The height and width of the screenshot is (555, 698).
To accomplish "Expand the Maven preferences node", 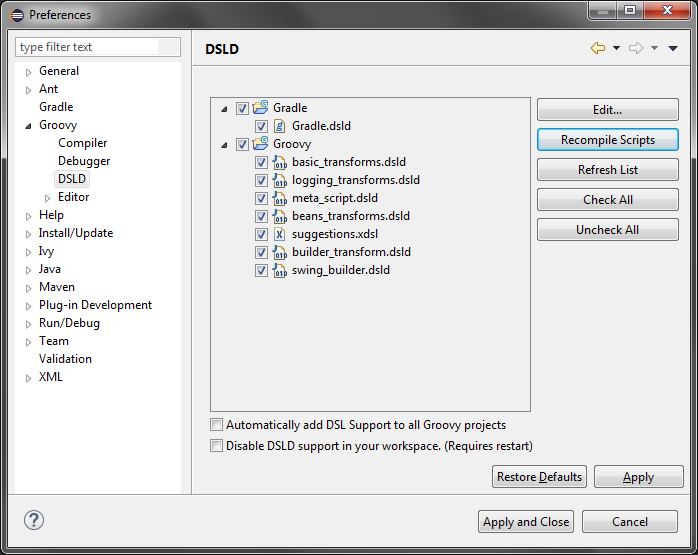I will (28, 288).
